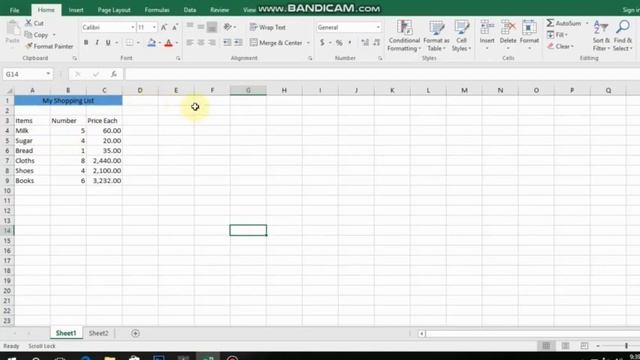Open Cell Styles gallery

[461, 36]
